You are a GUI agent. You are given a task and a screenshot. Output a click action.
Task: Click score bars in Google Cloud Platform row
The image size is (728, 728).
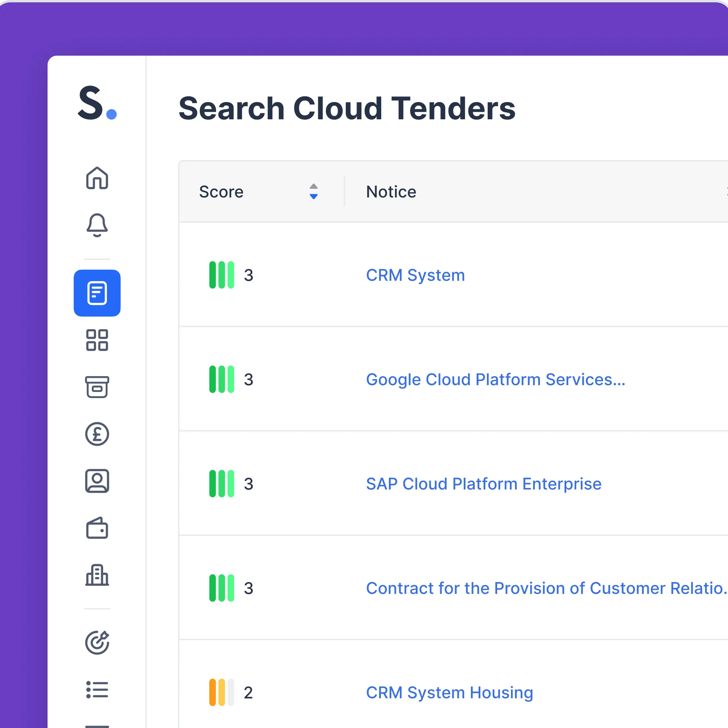pyautogui.click(x=221, y=380)
